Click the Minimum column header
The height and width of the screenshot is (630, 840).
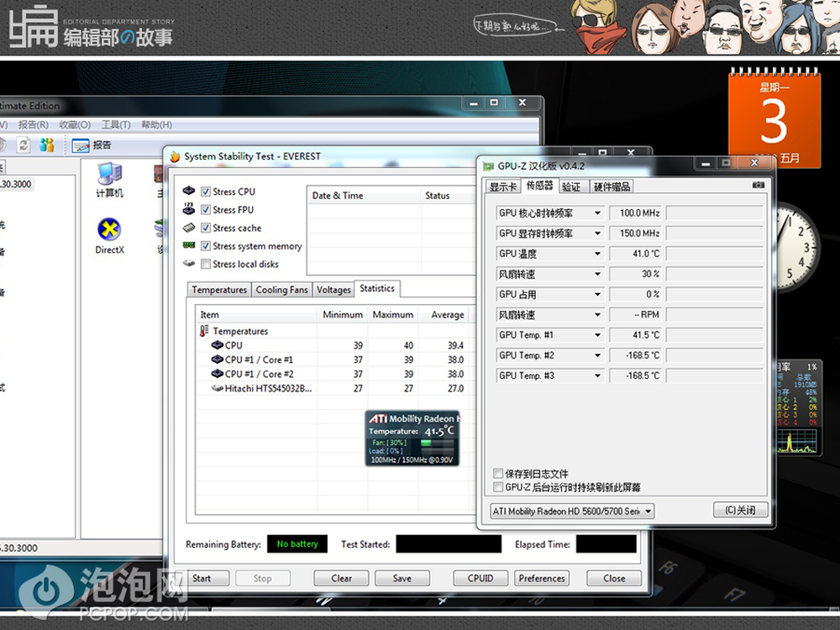point(343,314)
